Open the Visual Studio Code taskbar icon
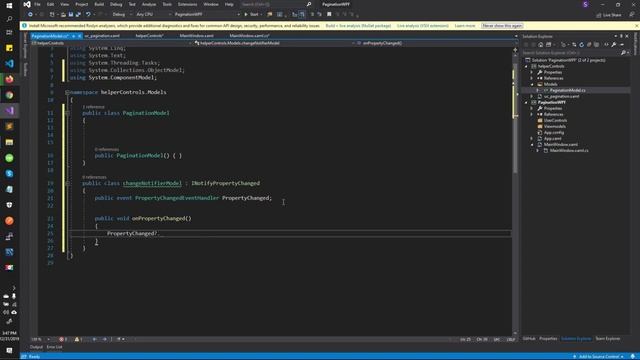 pos(9,63)
